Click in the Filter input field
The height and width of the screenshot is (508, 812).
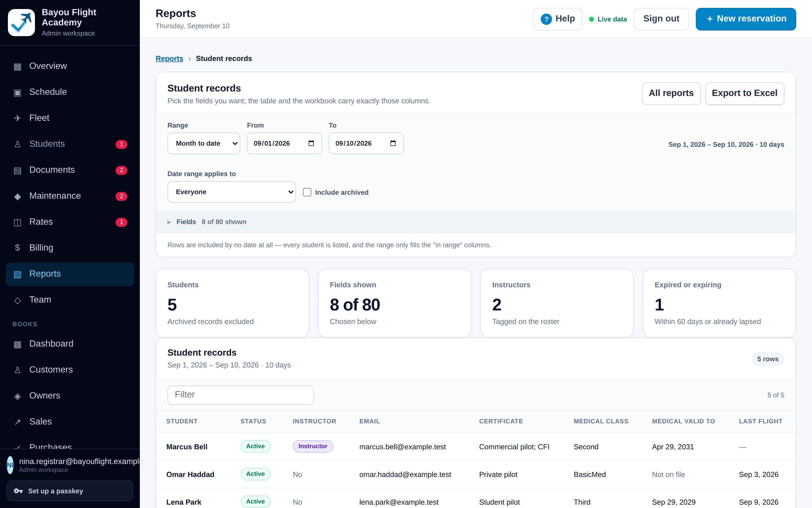pos(240,395)
